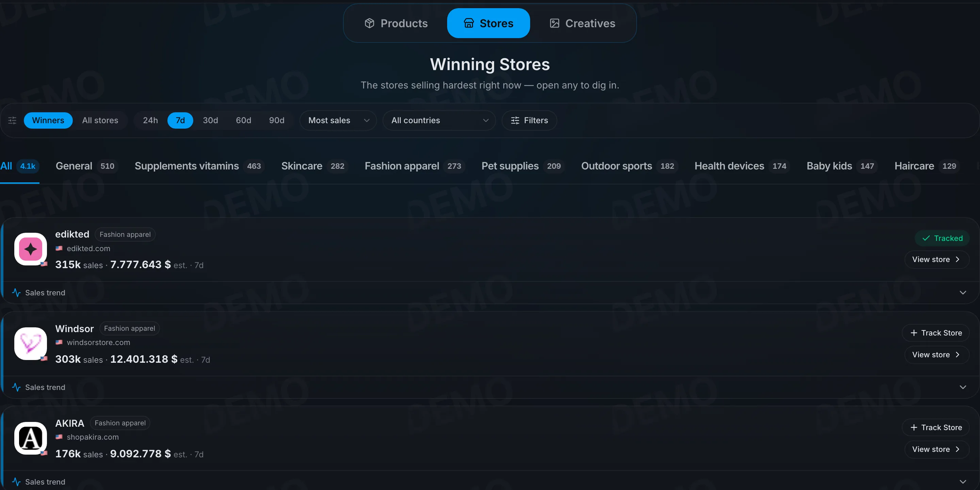
Task: Click the image icon on Creatives tab
Action: 554,23
